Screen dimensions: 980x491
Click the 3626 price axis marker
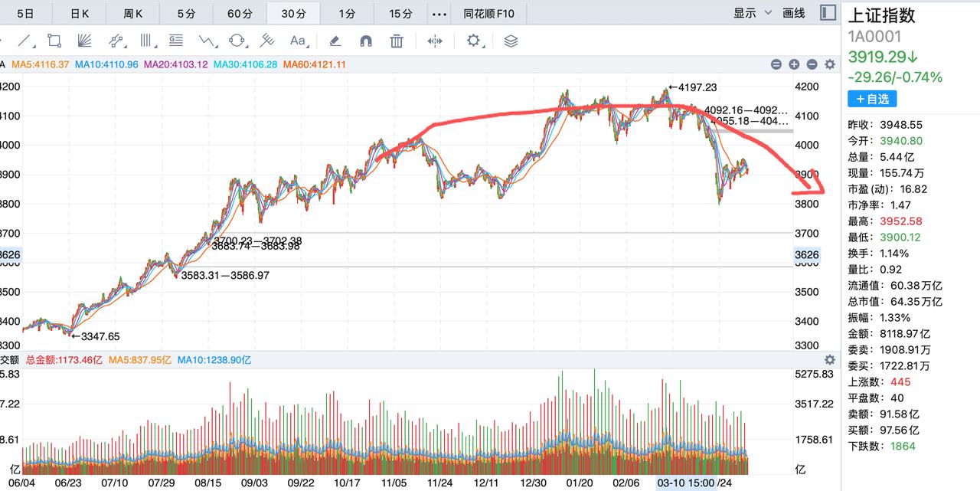[807, 254]
